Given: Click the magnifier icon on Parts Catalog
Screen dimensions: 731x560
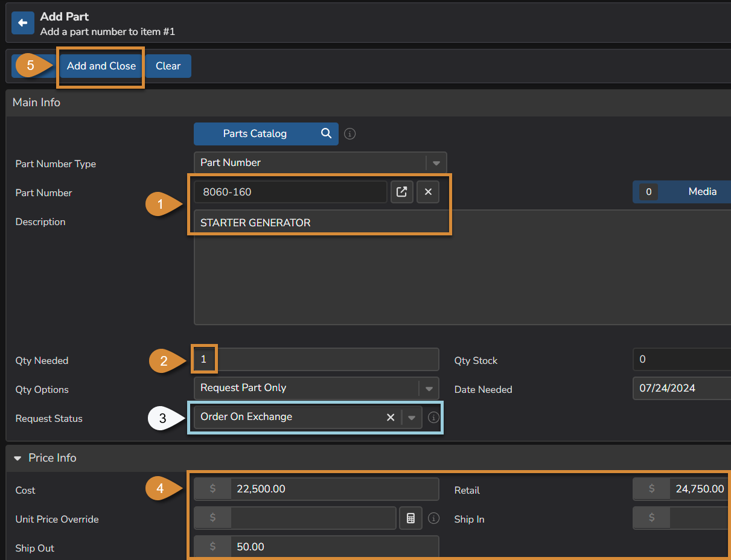Looking at the screenshot, I should point(326,133).
